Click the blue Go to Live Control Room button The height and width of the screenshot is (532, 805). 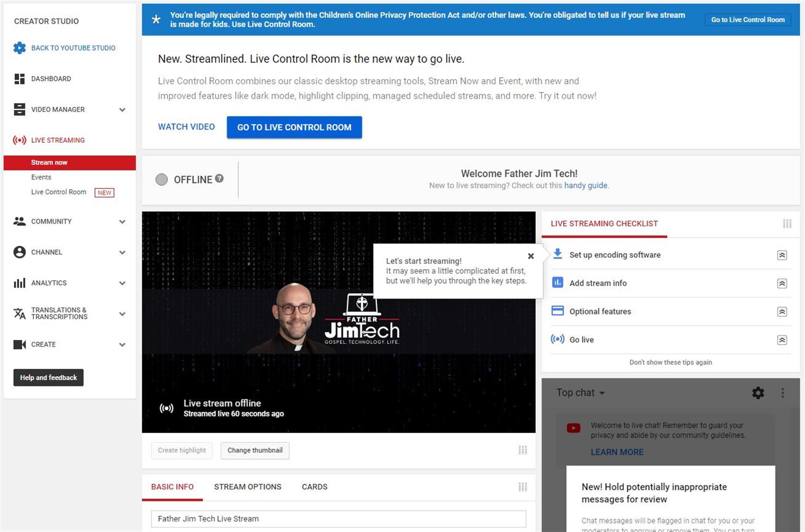coord(294,127)
